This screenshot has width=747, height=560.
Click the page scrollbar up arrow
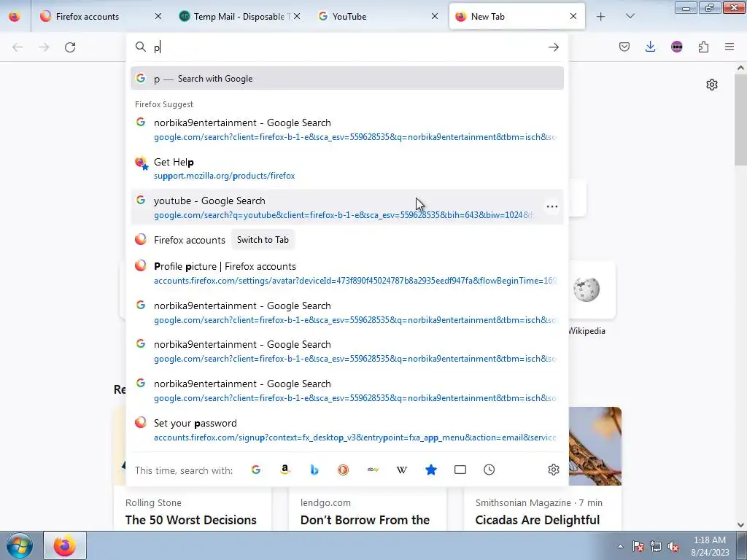coord(740,68)
